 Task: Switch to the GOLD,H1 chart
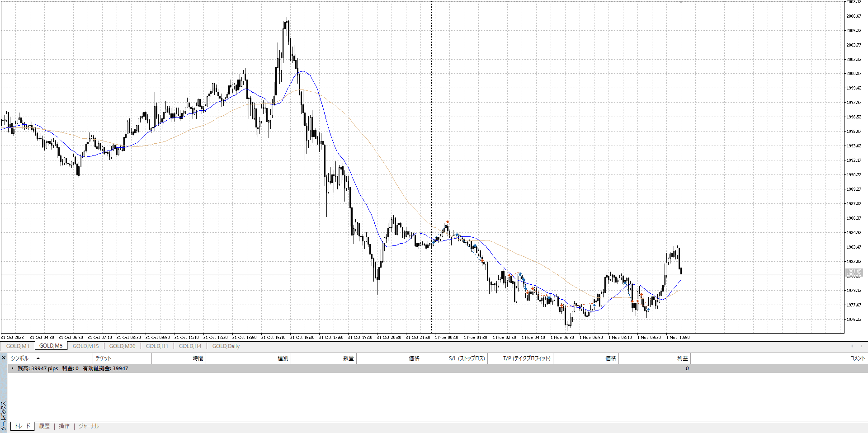(x=157, y=346)
